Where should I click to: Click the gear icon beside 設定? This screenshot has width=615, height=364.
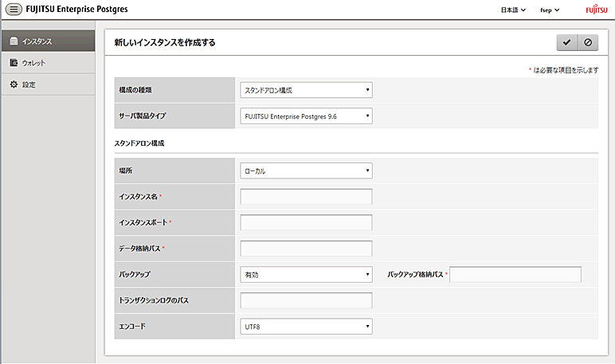(x=14, y=84)
